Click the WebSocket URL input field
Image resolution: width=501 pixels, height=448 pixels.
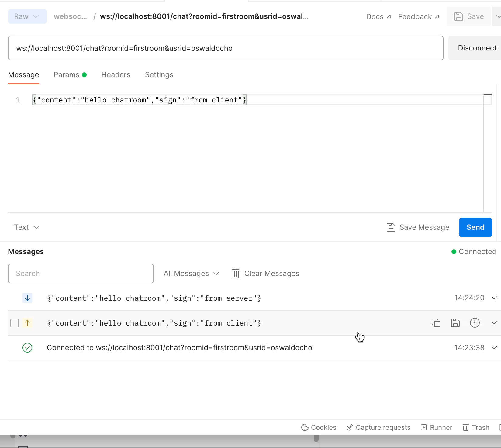coord(226,48)
